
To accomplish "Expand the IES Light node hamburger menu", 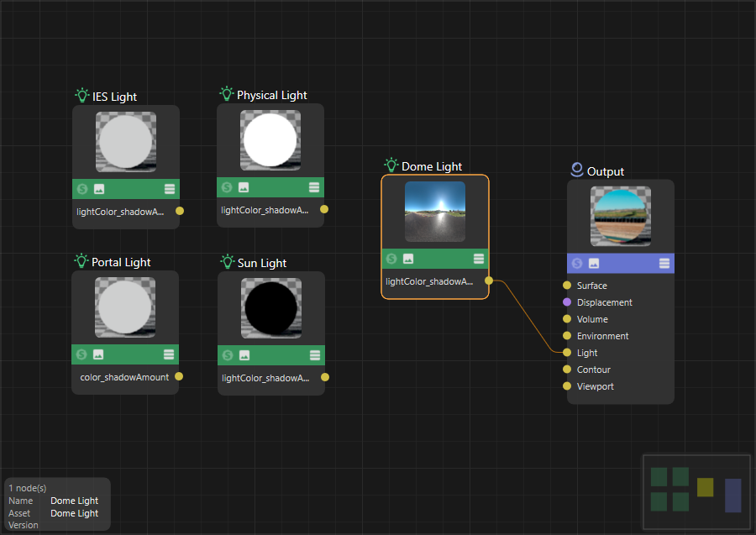I will (x=170, y=189).
